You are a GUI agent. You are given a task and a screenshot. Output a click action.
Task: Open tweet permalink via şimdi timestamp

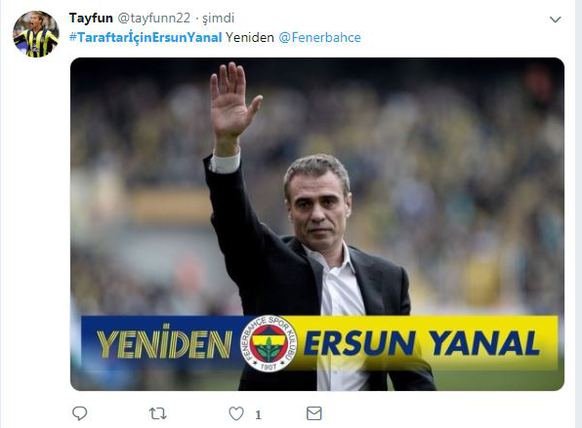point(218,19)
